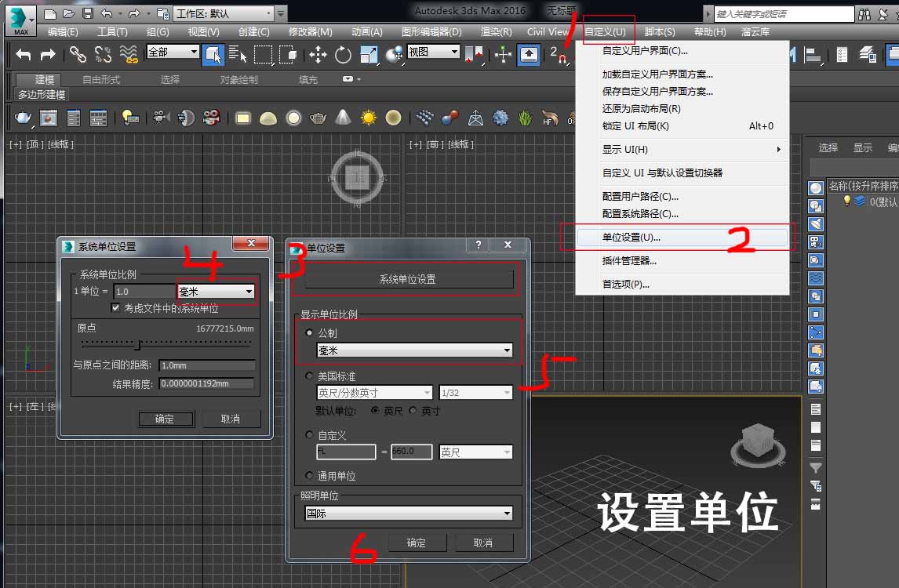Expand the 公制 display unit dropdown
Image resolution: width=899 pixels, height=588 pixels.
click(x=414, y=350)
